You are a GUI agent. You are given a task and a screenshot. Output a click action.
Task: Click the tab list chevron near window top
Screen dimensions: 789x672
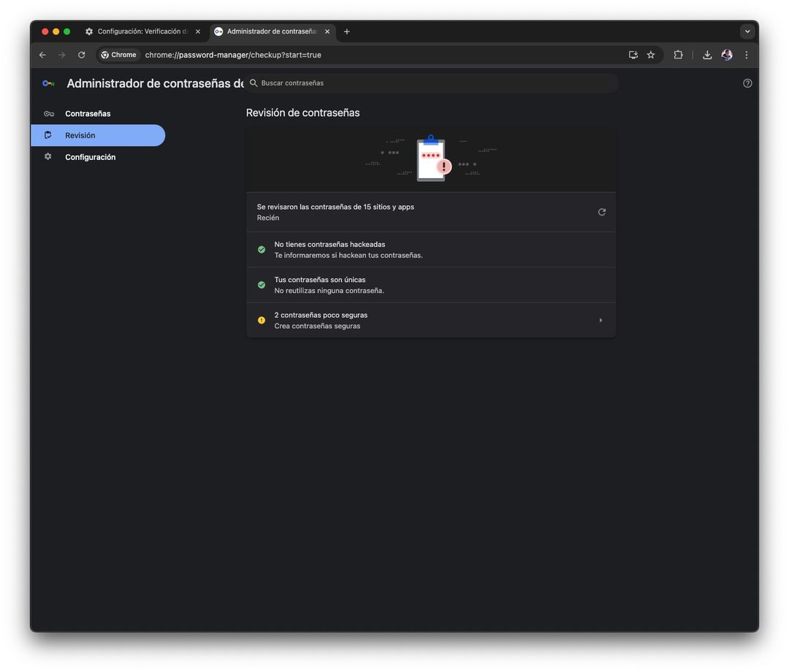pyautogui.click(x=747, y=31)
